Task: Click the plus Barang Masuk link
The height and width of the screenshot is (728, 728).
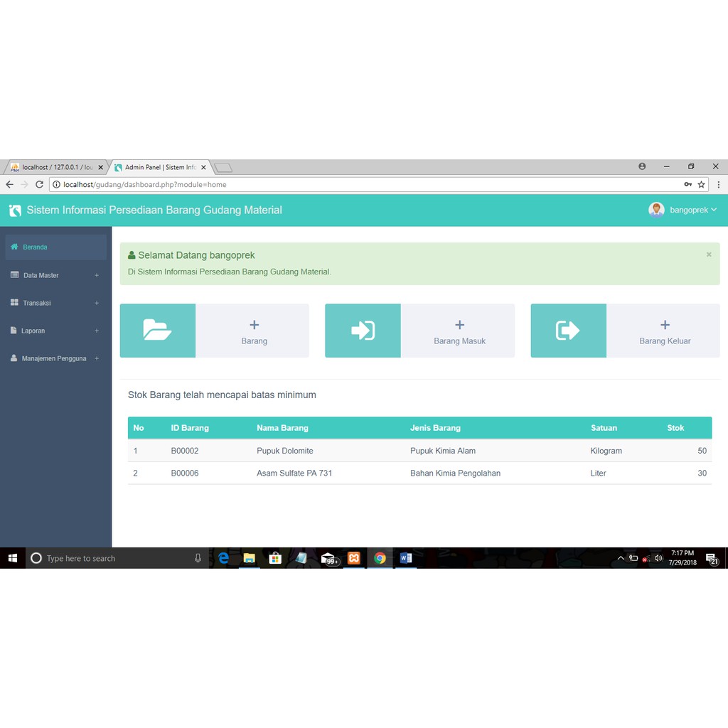Action: tap(459, 331)
